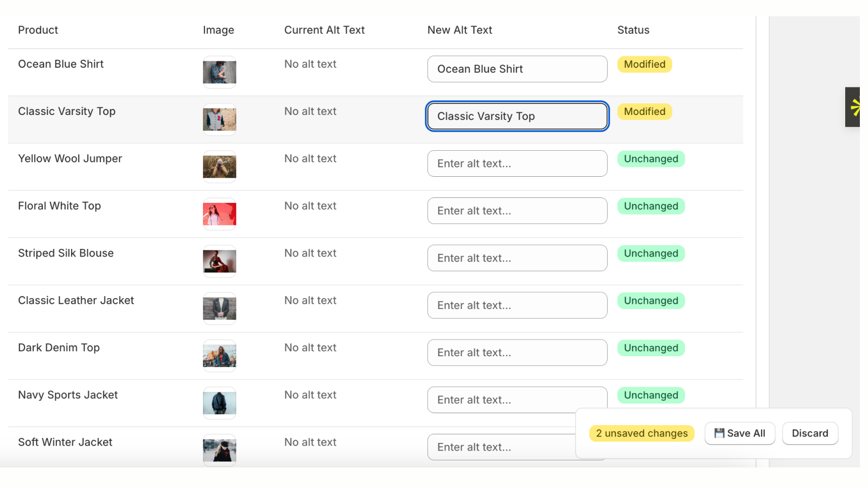Click the Unchanged badge for Yellow Wool Jumper
Viewport: 868px width, 488px height.
point(651,159)
